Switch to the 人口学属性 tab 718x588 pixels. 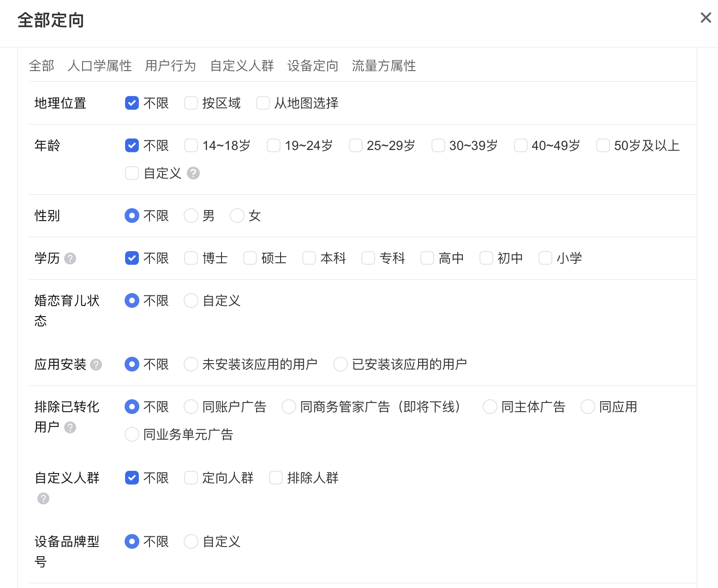[99, 66]
